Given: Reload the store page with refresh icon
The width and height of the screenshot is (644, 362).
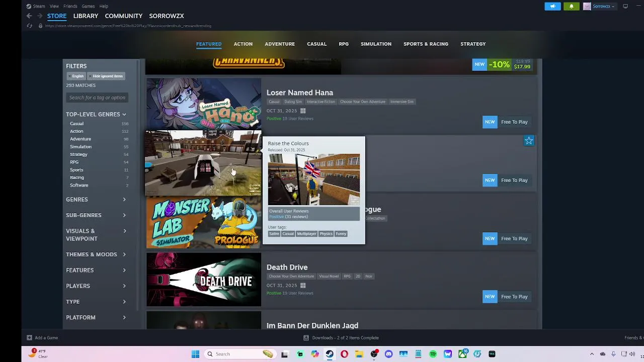Looking at the screenshot, I should 29,26.
